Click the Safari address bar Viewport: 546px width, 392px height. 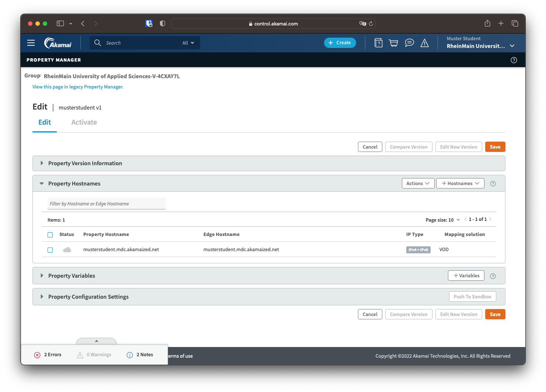tap(273, 24)
